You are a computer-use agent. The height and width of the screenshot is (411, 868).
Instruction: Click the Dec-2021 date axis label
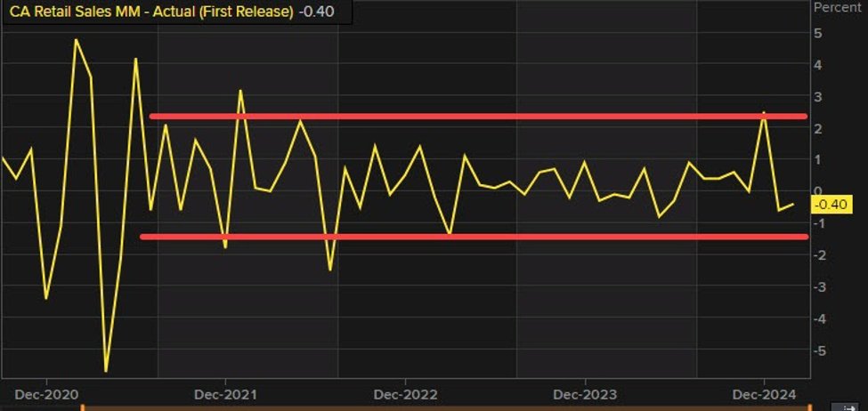[224, 393]
